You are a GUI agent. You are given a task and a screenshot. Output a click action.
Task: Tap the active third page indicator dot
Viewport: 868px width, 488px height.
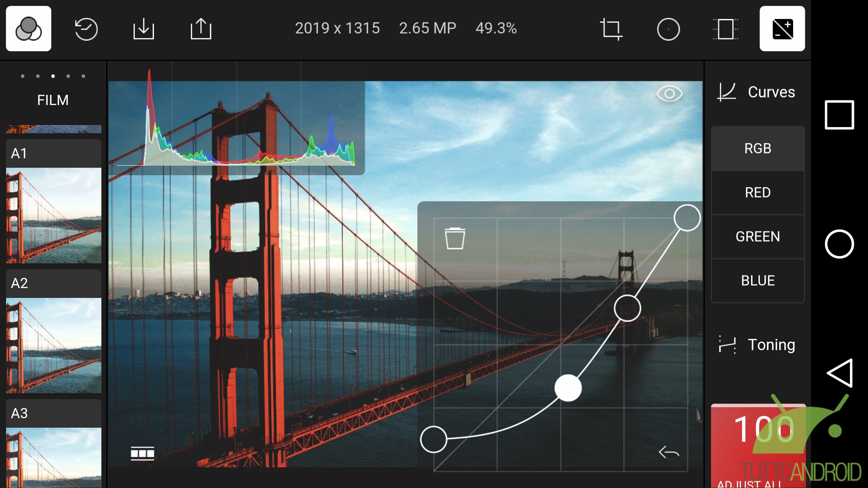coord(53,76)
